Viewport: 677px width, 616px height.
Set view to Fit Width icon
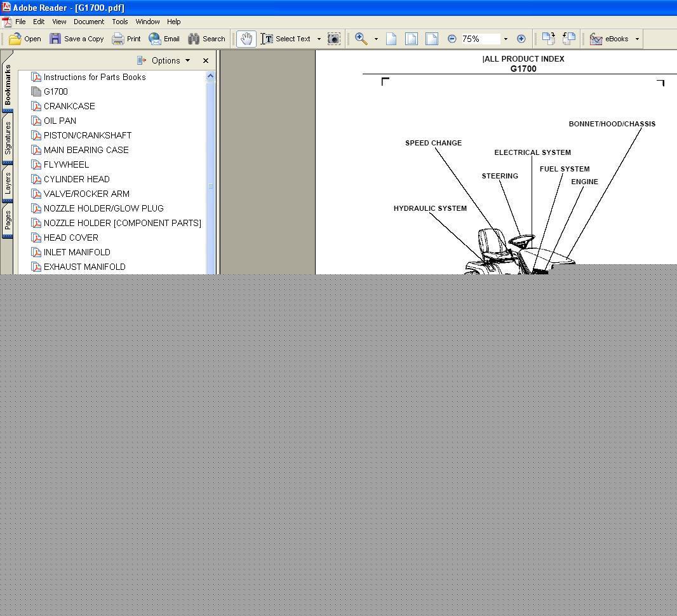point(432,39)
